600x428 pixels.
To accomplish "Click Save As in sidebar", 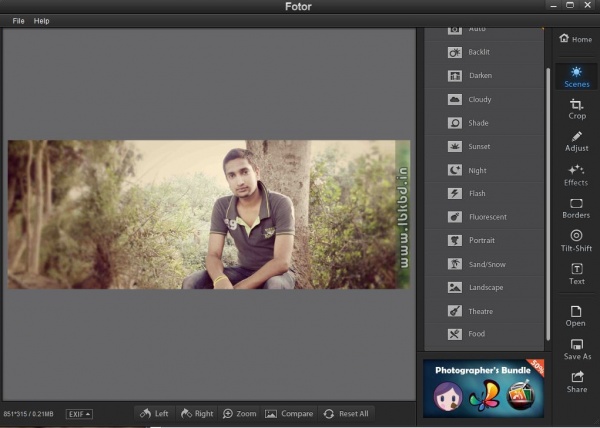I will [x=577, y=350].
